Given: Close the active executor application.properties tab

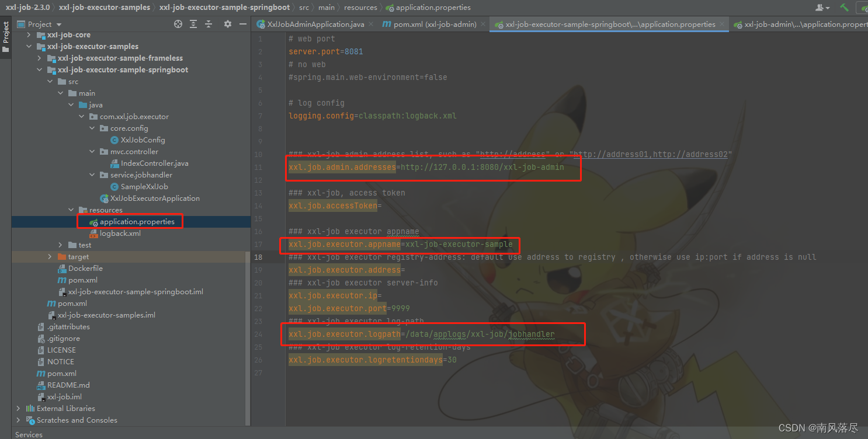Looking at the screenshot, I should 723,25.
